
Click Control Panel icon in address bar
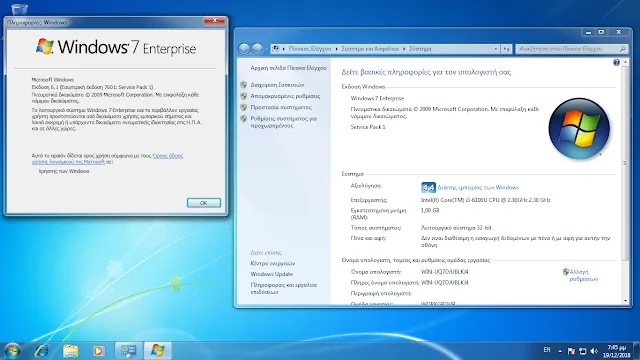click(276, 49)
